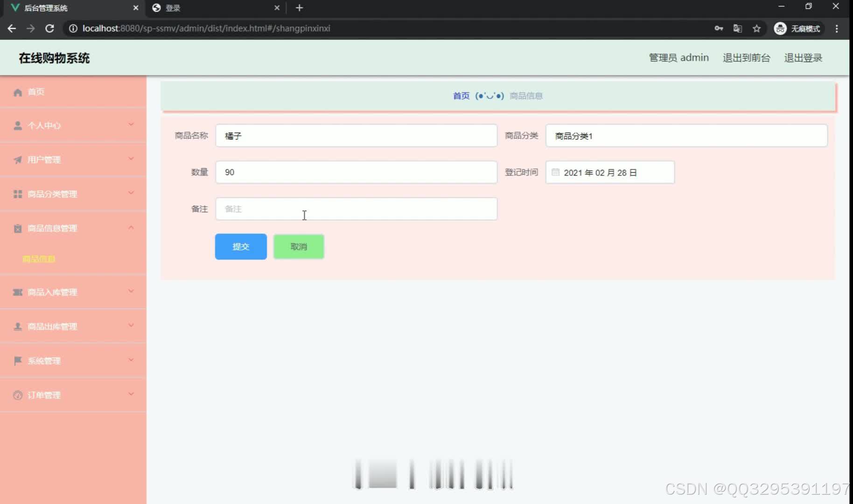Click the clipboard icon beside 商品信息管理

click(18, 228)
